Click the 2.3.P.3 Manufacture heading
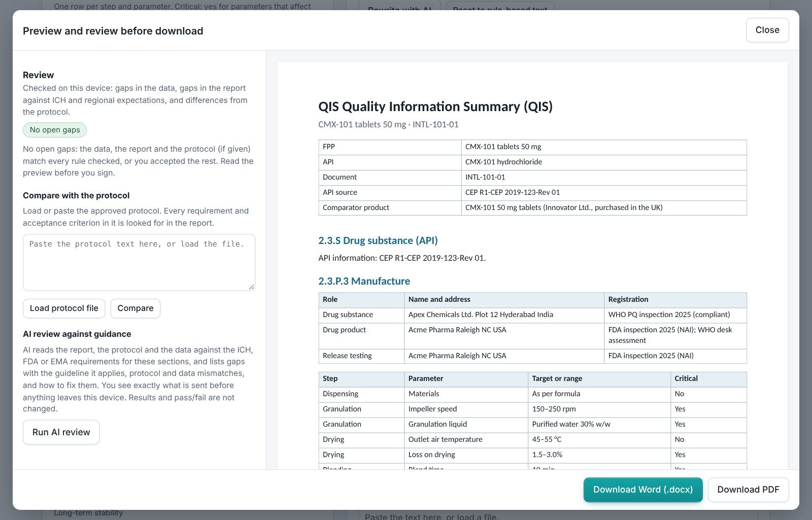 click(x=364, y=281)
